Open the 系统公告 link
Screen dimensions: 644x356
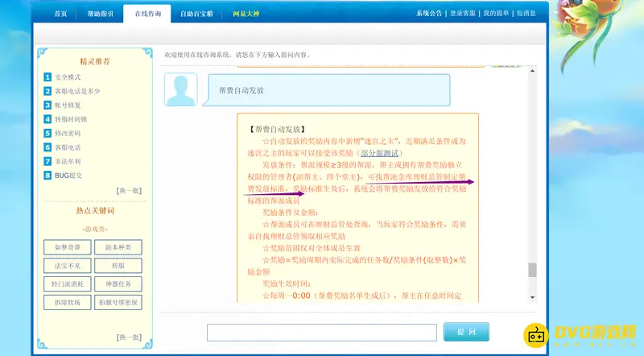click(429, 13)
